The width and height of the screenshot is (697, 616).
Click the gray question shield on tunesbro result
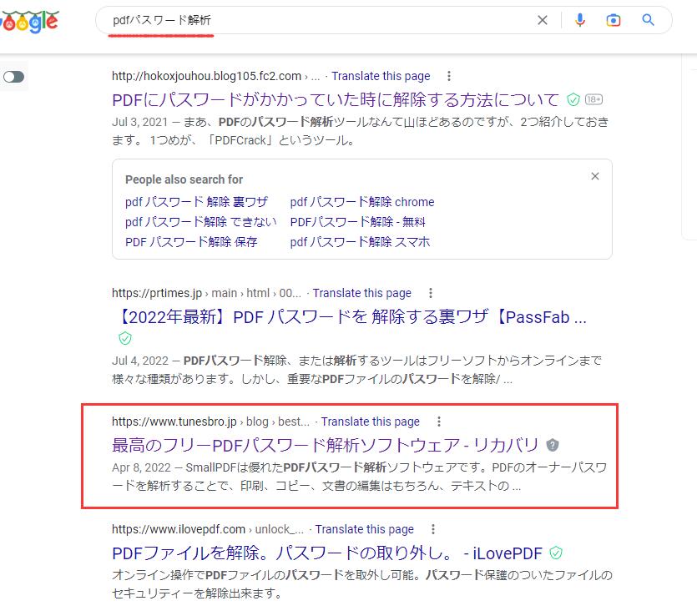click(553, 445)
